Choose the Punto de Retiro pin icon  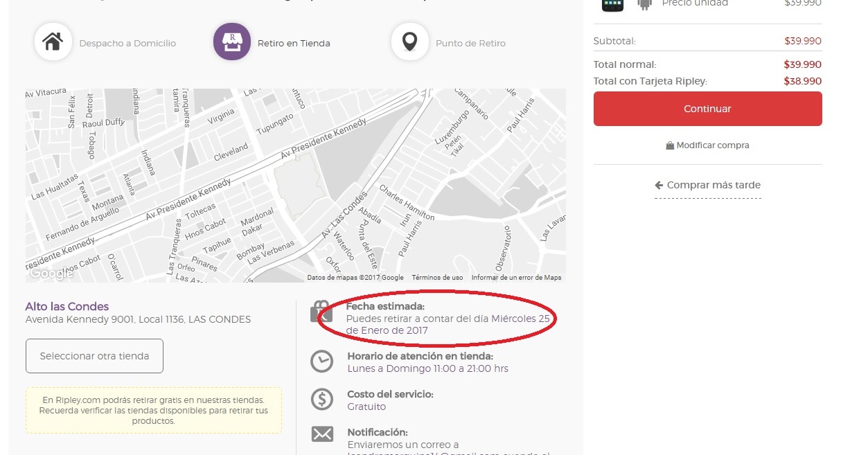tap(409, 42)
